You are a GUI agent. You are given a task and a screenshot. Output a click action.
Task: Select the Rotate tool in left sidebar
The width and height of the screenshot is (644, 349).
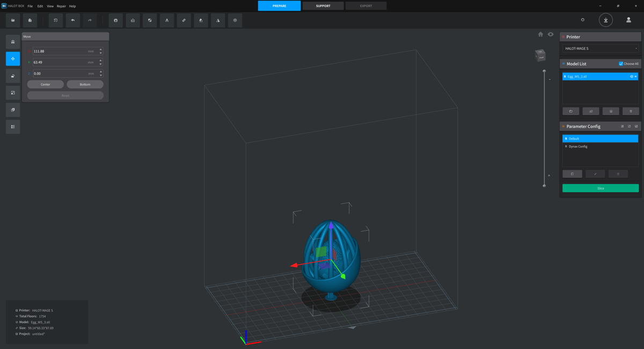click(x=13, y=76)
